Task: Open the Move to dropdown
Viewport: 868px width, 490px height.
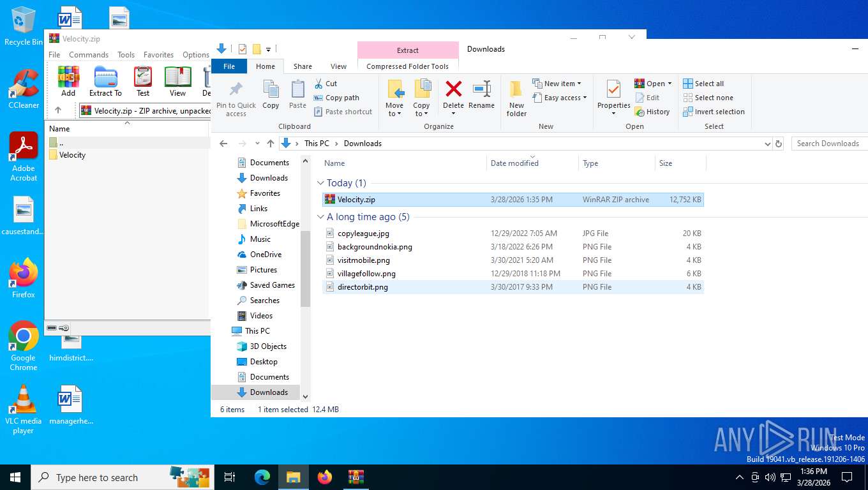Action: 394,99
